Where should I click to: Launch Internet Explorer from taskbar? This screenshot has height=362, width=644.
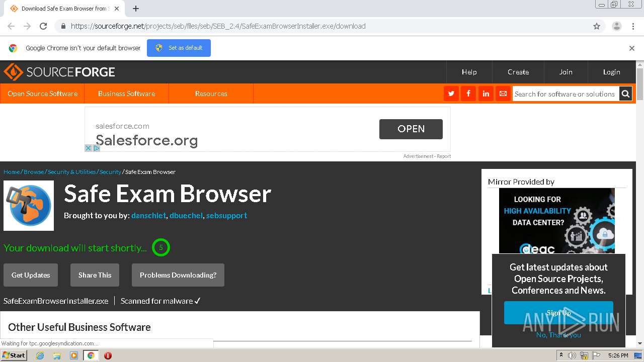click(40, 355)
